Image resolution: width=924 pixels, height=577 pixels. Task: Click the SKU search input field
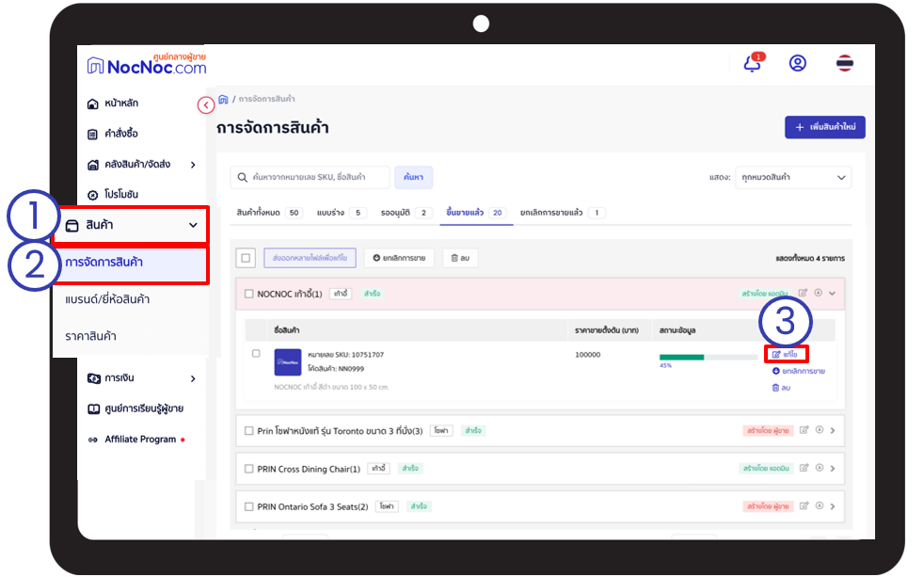click(310, 177)
